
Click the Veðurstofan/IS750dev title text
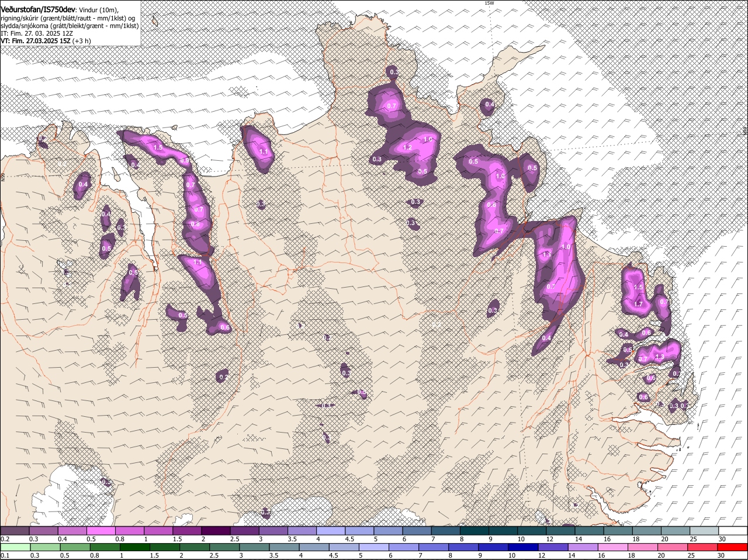tap(38, 9)
